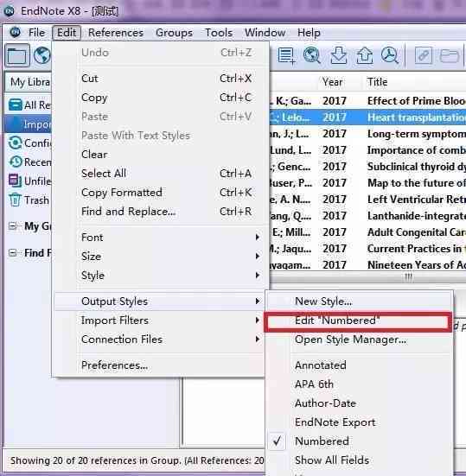Select the "Subclinical thyroid" reference row

[x=367, y=167]
